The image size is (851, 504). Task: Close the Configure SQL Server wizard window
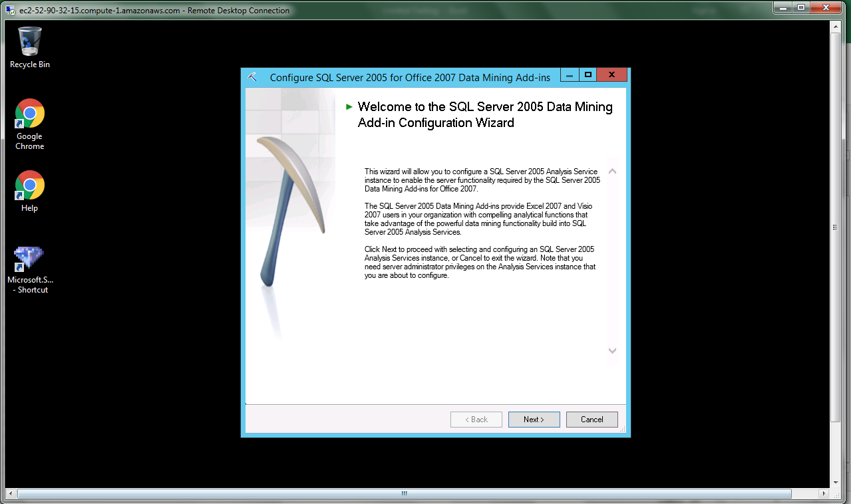(x=612, y=75)
